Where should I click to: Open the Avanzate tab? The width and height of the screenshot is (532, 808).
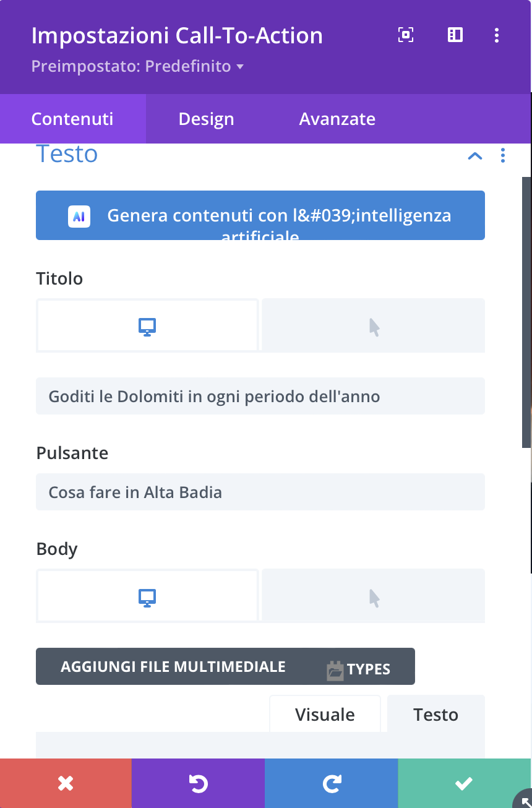[337, 119]
